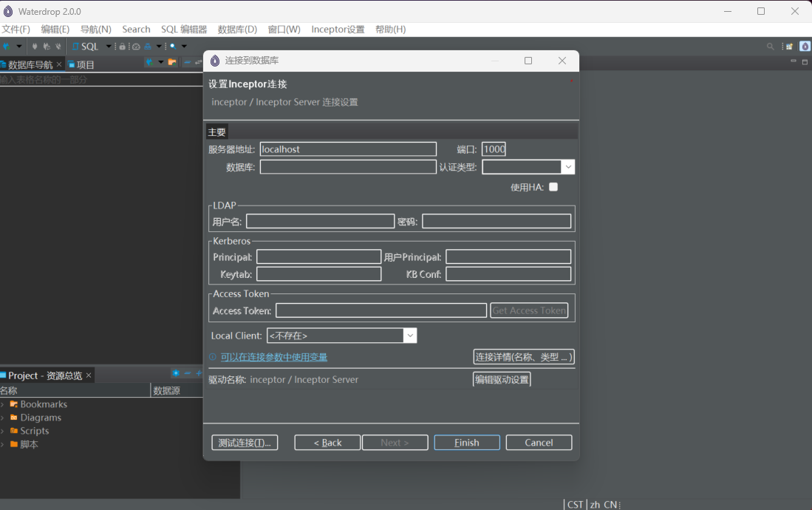Screen dimensions: 812x510
Task: Open dropdown arrow beside the magnifier icon
Action: pyautogui.click(x=184, y=46)
